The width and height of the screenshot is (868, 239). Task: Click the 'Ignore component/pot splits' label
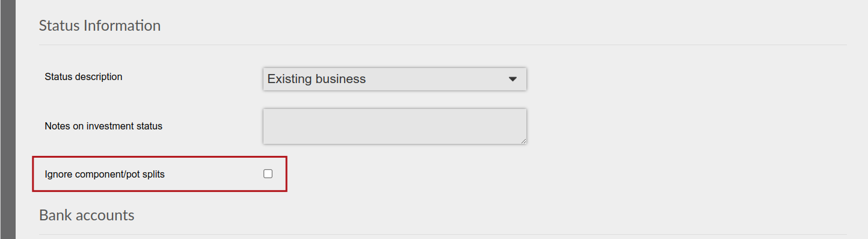[105, 175]
